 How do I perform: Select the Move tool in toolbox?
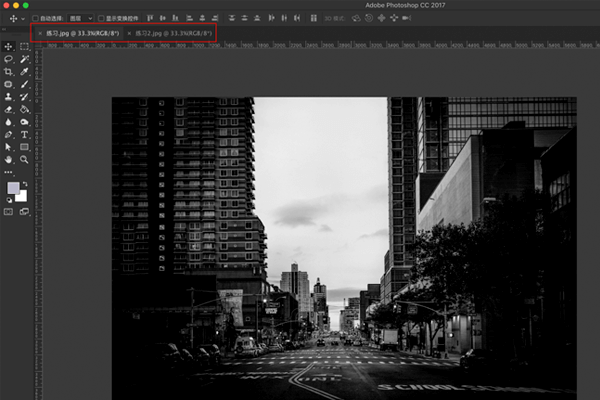[9, 46]
